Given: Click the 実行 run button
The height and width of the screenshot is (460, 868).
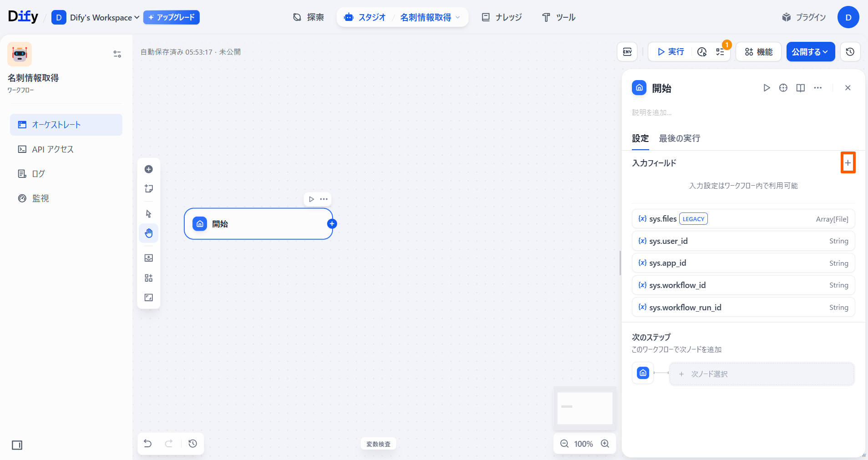Looking at the screenshot, I should tap(671, 52).
